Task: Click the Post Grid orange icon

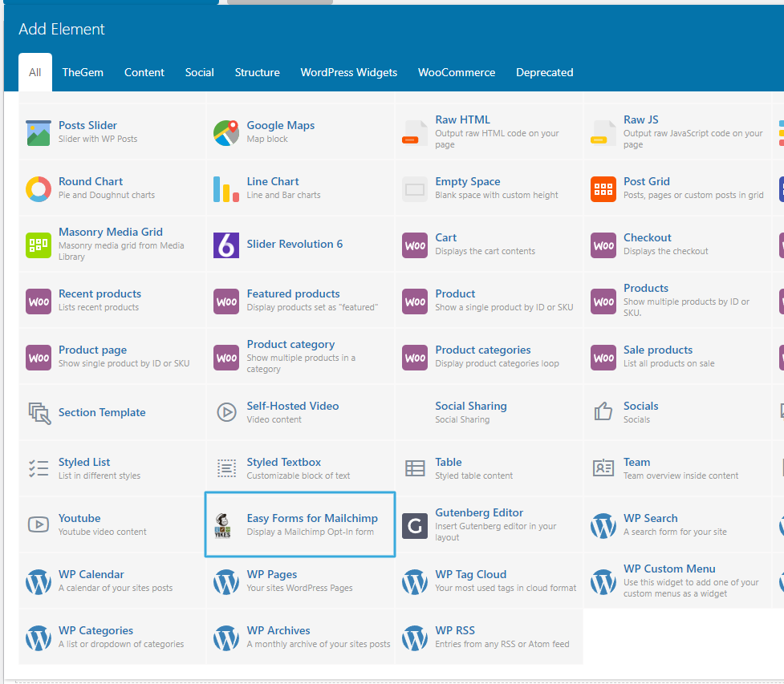Action: click(x=603, y=189)
